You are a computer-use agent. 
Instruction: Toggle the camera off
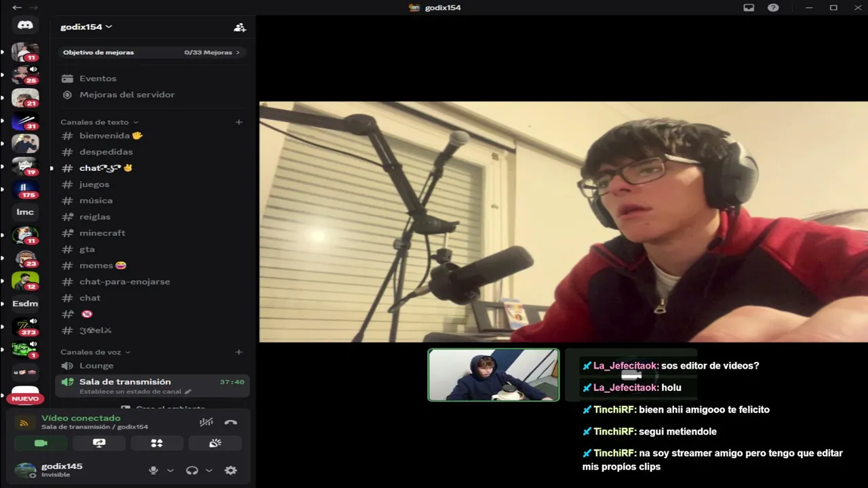[41, 443]
